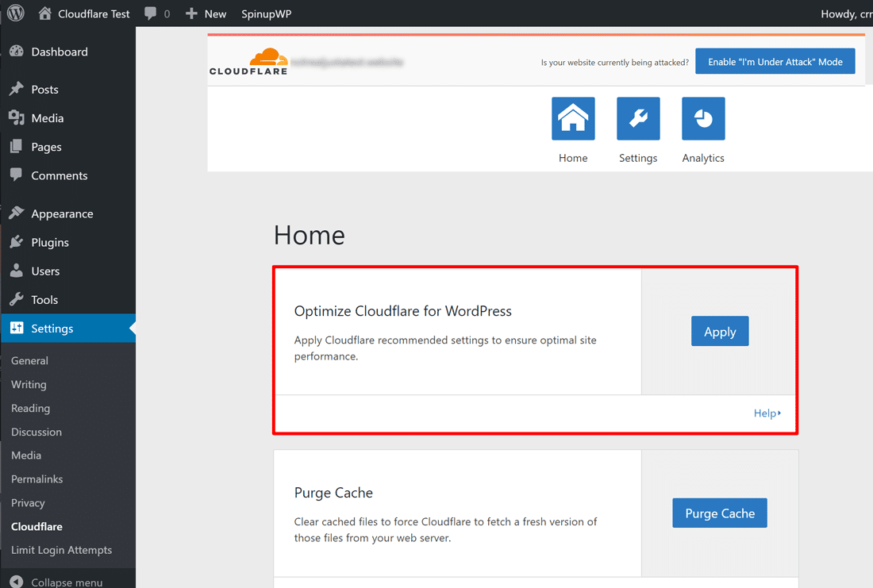The height and width of the screenshot is (588, 873).
Task: Click the Cloudflare logo
Action: click(249, 61)
